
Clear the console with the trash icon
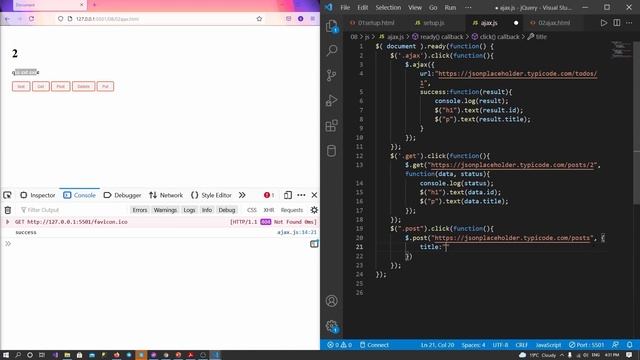[x=8, y=210]
